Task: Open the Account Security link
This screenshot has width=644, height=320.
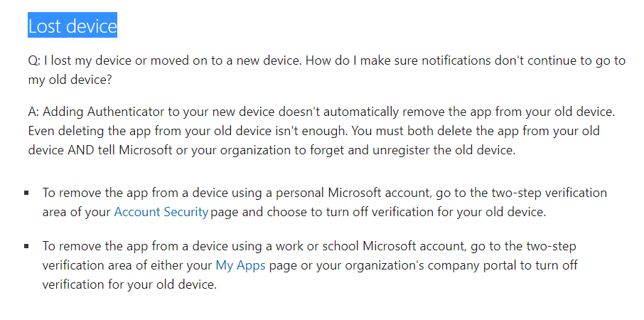Action: (x=161, y=212)
